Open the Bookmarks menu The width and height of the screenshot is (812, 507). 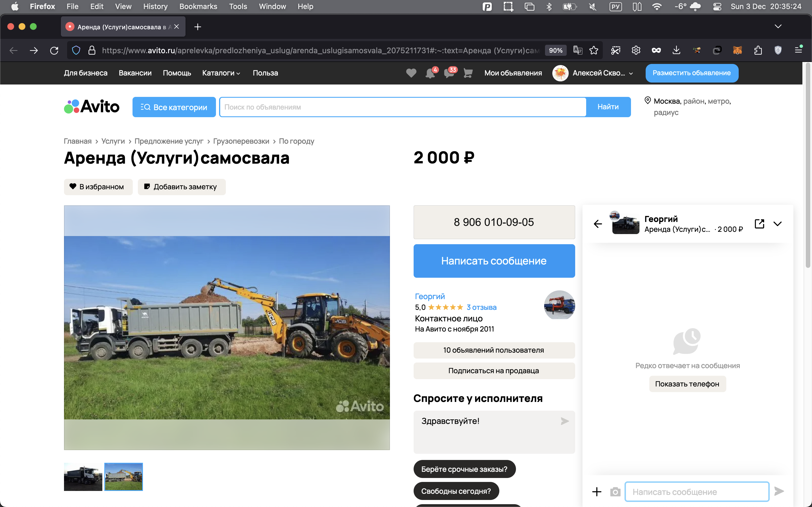pyautogui.click(x=198, y=6)
